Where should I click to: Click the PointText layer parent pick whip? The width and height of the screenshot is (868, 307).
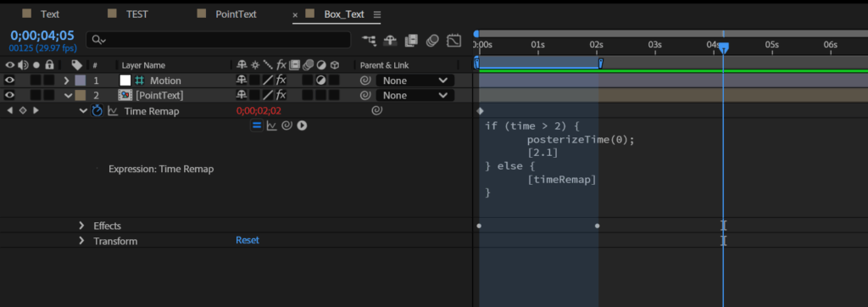tap(365, 95)
